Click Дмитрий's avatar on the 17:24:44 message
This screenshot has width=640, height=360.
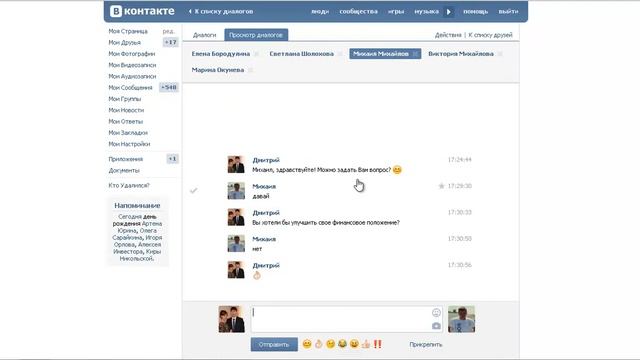[236, 164]
